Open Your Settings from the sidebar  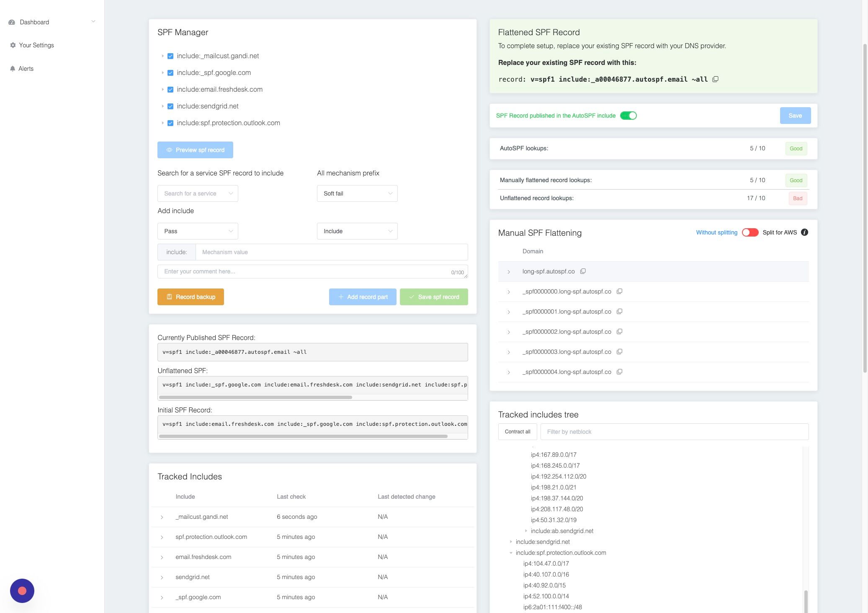(36, 45)
